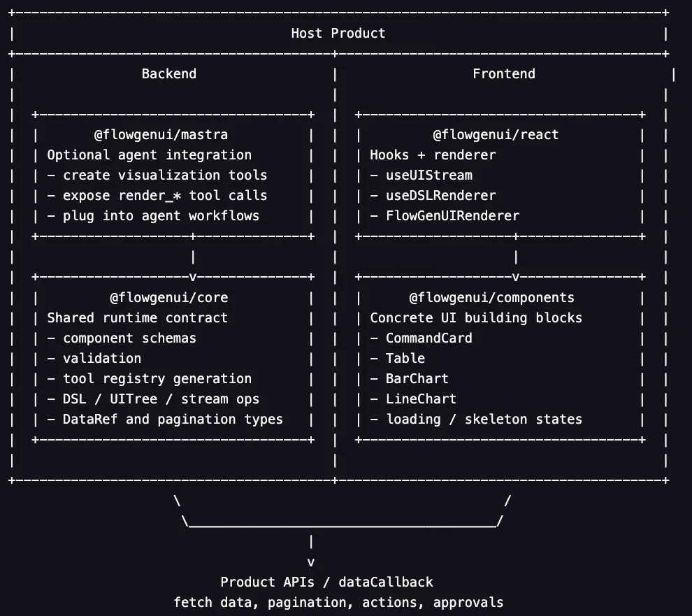Image resolution: width=692 pixels, height=616 pixels.
Task: Click the "Optional agent integration" line
Action: pyautogui.click(x=149, y=155)
